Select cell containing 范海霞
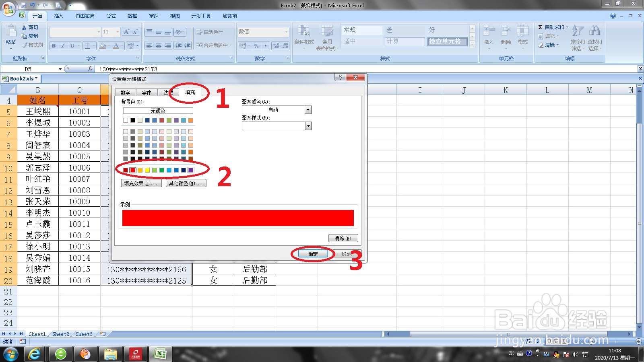644x362 pixels. [x=38, y=280]
